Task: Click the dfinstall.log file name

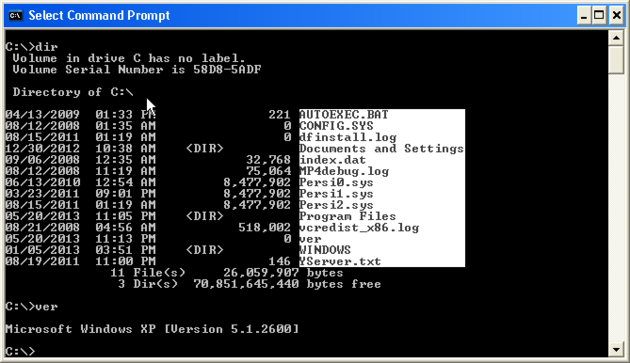Action: coord(348,137)
